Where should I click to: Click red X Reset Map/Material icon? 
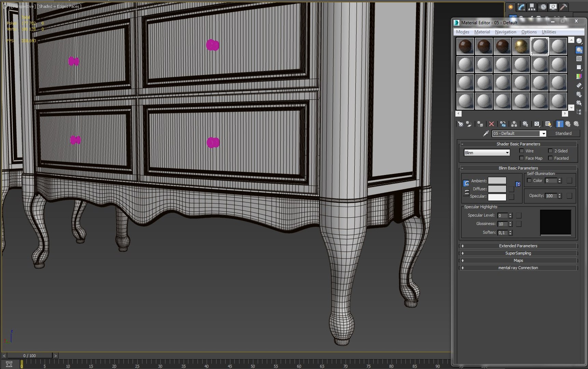491,124
